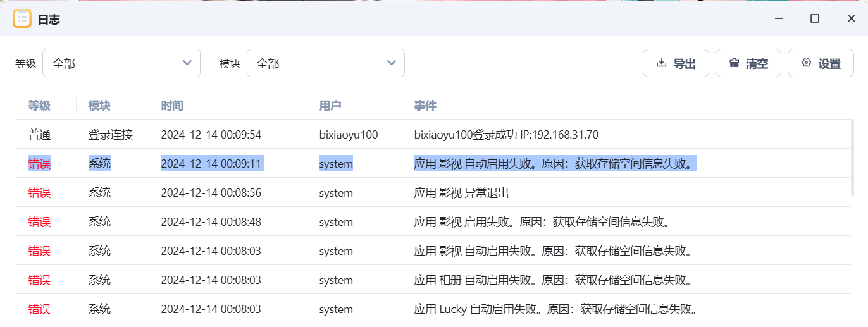Viewport: 868px width, 327px height.
Task: Open the 等级 level dropdown
Action: [x=121, y=63]
